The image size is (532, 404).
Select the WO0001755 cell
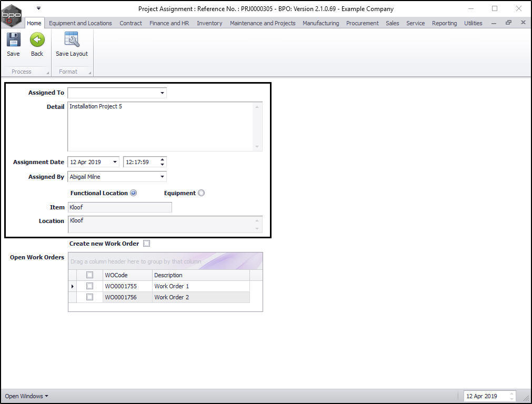click(x=127, y=286)
